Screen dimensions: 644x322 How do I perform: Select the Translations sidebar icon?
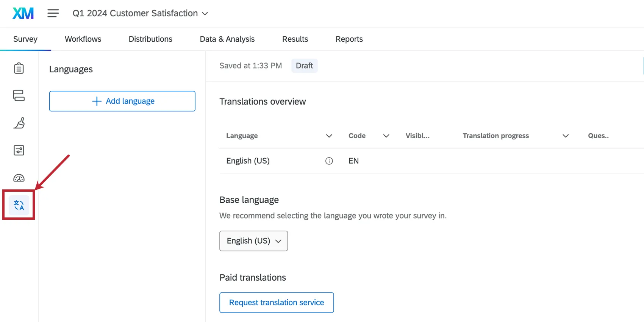[x=19, y=205]
